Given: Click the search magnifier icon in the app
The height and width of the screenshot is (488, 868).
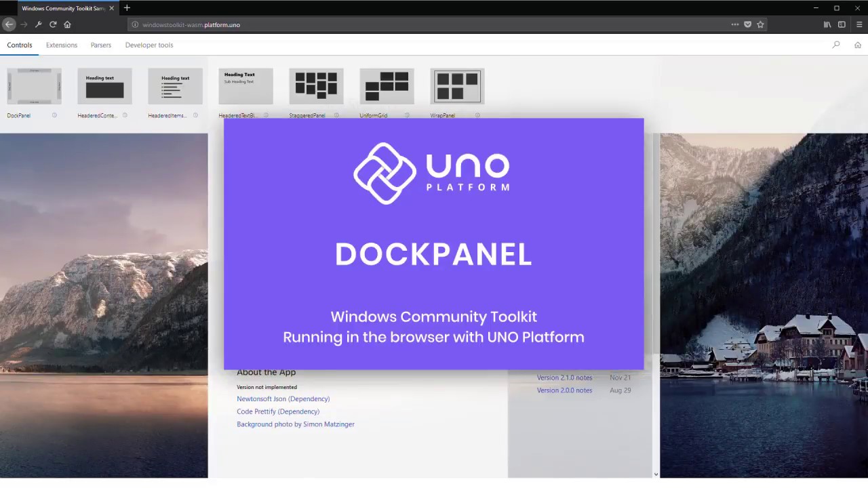Looking at the screenshot, I should pyautogui.click(x=836, y=45).
